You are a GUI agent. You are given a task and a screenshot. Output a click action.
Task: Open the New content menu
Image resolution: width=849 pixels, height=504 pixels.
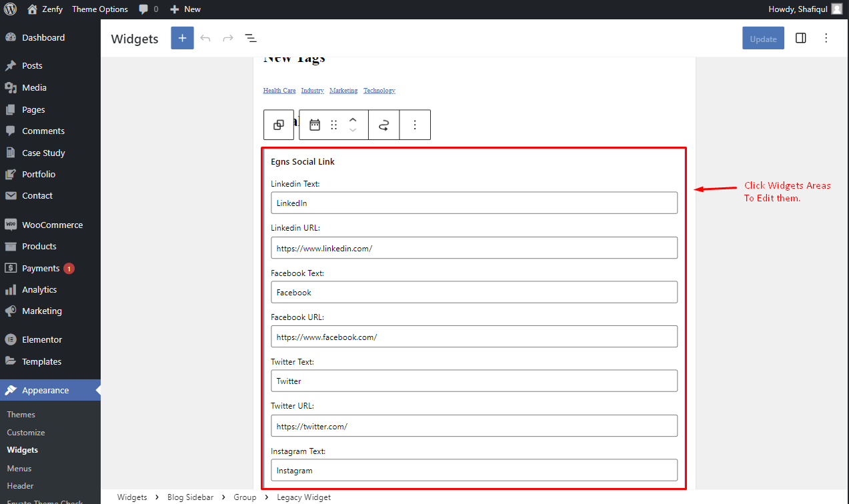coord(185,9)
